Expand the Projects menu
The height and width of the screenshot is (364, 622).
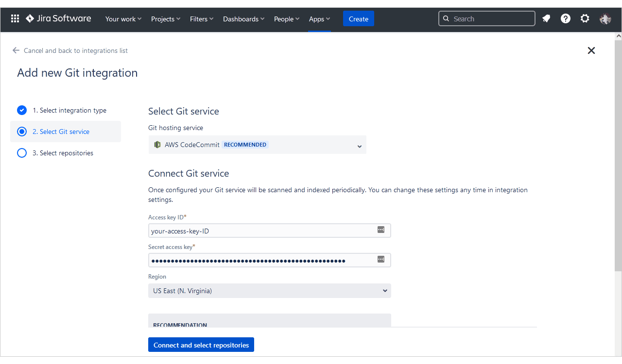click(165, 19)
